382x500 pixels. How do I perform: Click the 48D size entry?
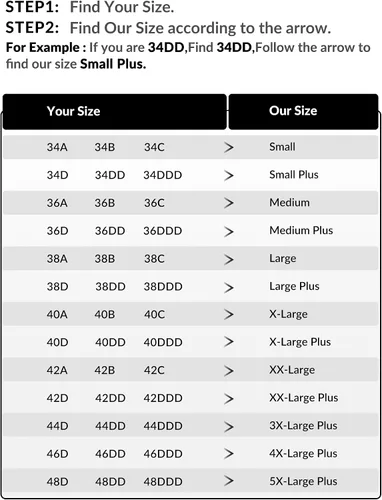tap(57, 482)
